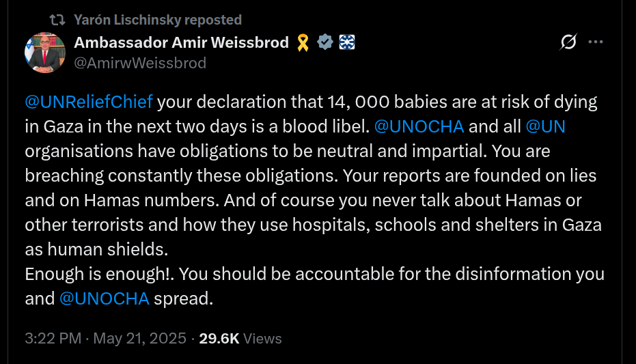The image size is (636, 364).
Task: Open the "Yarón Lischinsky reposted" link
Action: (157, 20)
